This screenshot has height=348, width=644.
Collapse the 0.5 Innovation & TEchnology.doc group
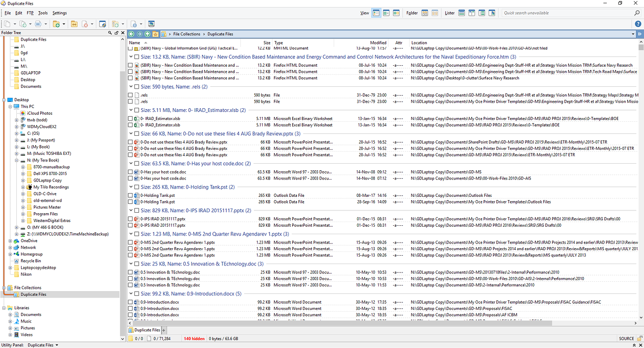click(131, 264)
